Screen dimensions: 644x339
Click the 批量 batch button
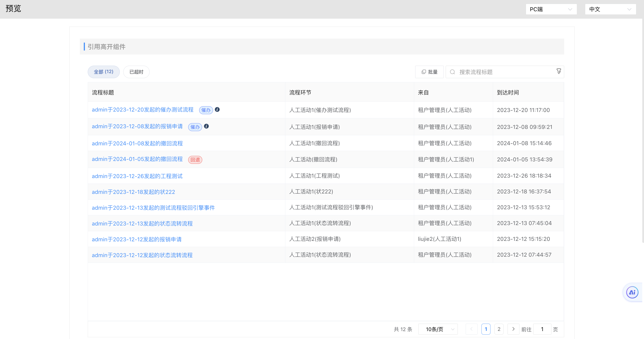(429, 72)
